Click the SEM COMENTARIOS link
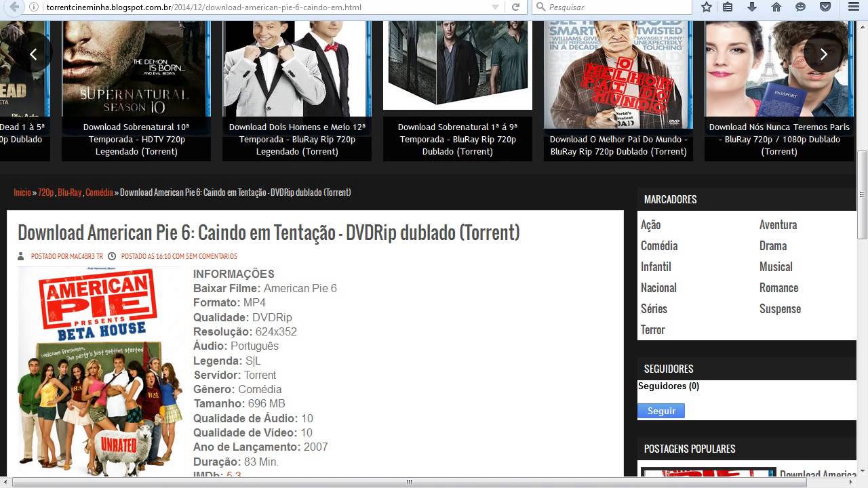 [211, 256]
